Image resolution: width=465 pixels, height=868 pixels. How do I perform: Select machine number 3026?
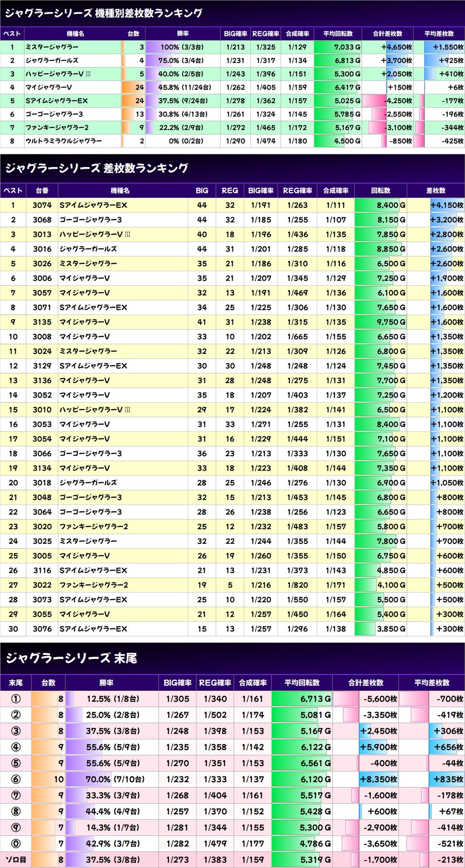pos(42,264)
